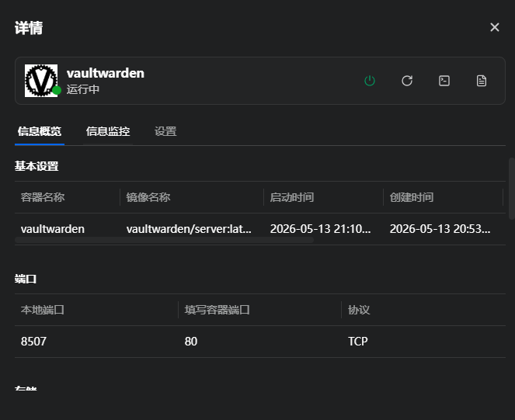Open the terminal console icon

(444, 81)
